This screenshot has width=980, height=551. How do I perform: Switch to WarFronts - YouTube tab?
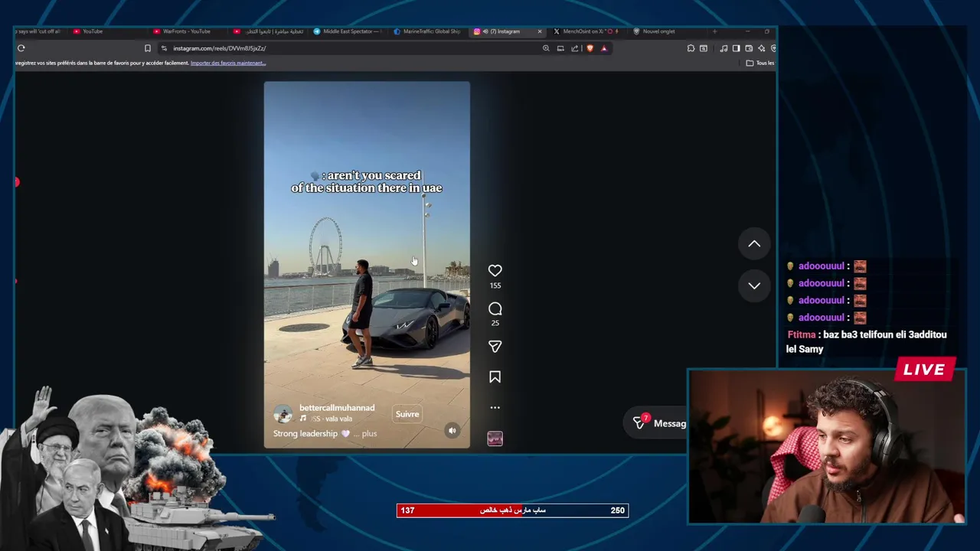[187, 31]
